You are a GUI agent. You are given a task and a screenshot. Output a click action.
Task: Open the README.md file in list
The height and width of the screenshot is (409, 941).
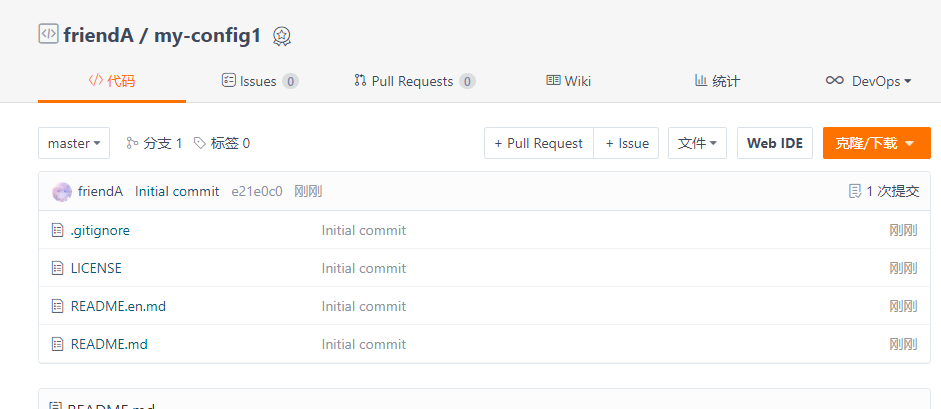pos(109,344)
